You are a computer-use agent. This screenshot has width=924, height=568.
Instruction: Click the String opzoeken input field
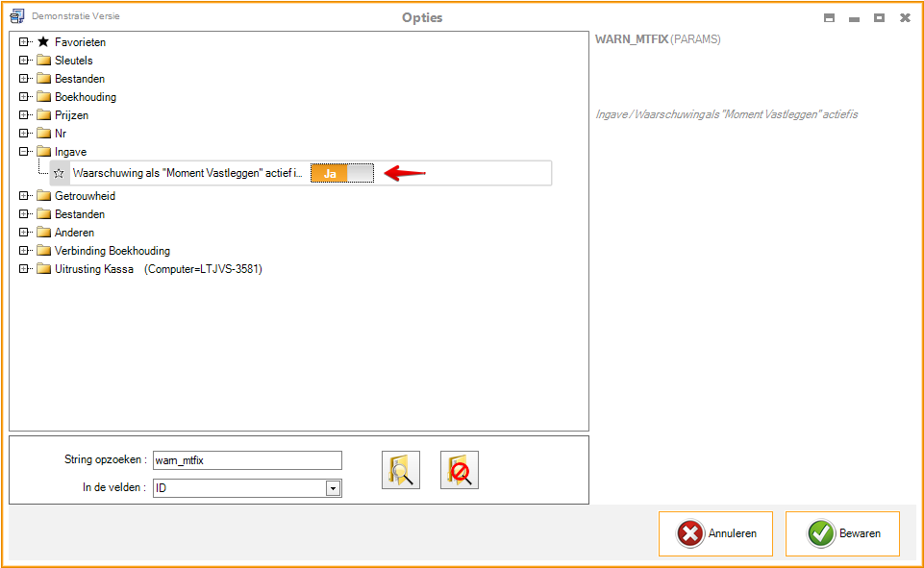247,460
